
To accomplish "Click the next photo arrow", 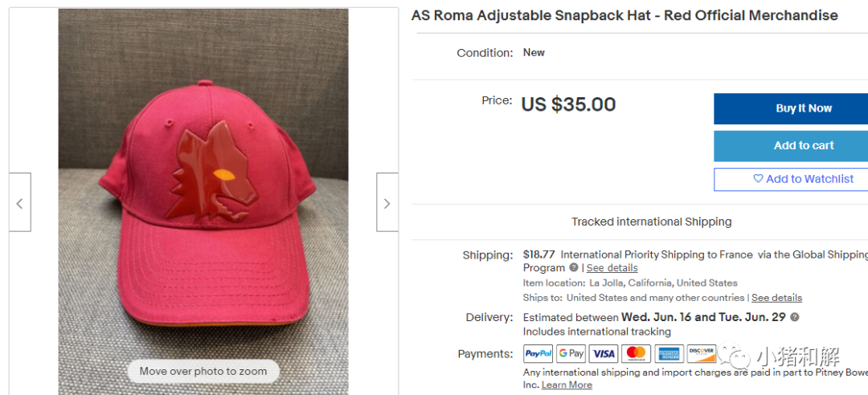I will [387, 202].
